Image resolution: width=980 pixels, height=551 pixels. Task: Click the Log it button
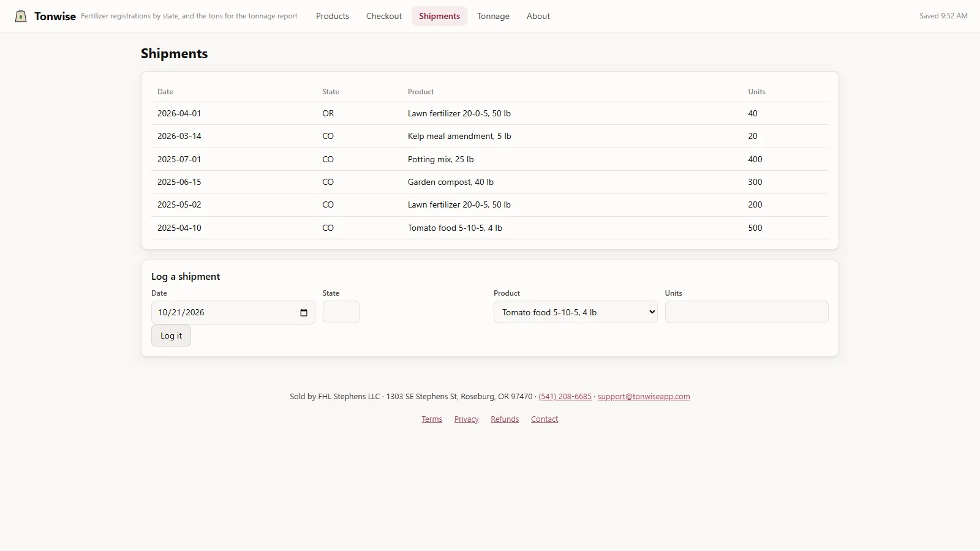coord(171,335)
